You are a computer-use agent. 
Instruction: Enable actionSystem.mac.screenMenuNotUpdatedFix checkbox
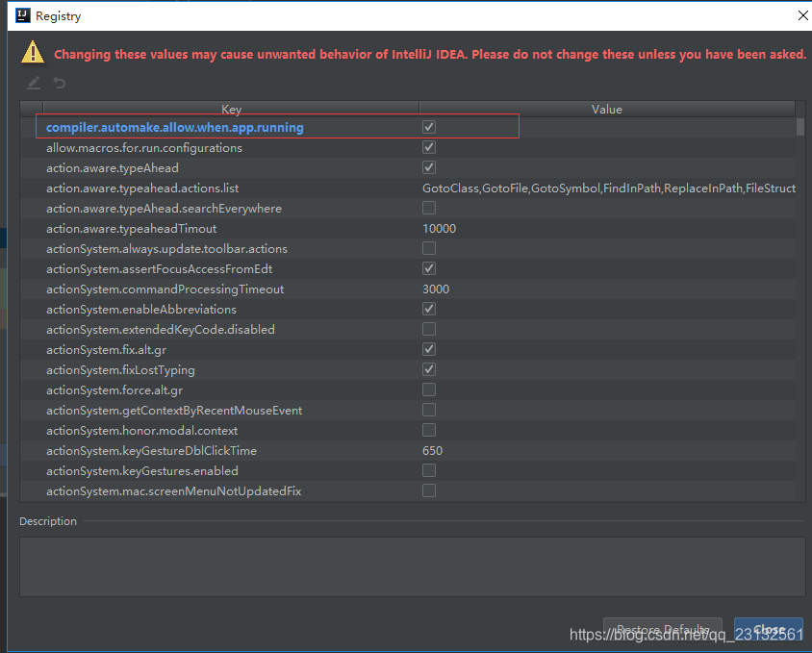pyautogui.click(x=429, y=490)
